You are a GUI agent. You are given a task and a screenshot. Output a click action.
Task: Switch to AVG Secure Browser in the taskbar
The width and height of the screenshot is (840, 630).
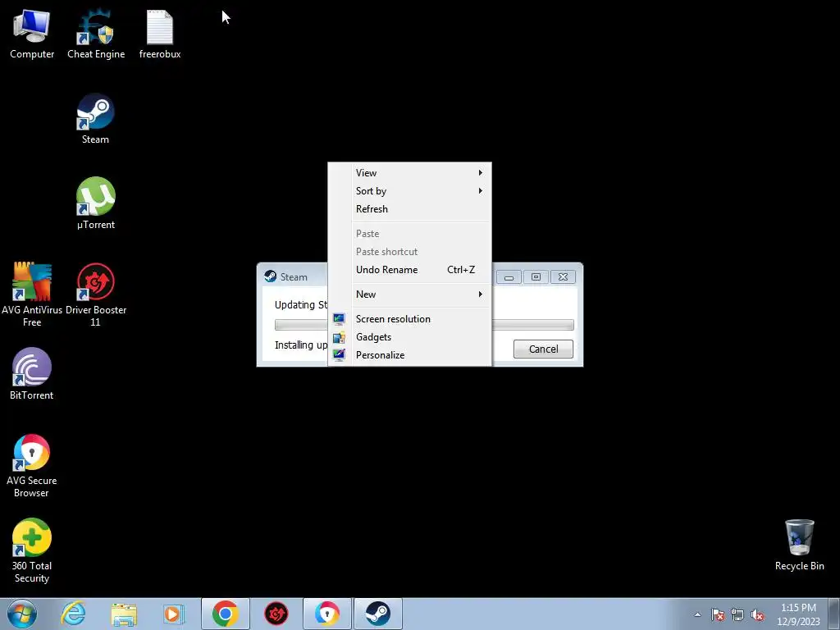coord(326,614)
